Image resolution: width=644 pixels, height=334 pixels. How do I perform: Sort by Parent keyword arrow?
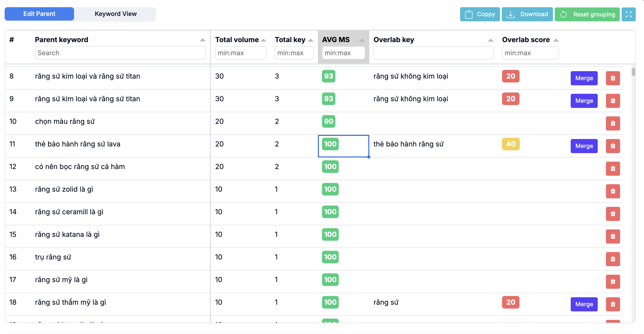[x=202, y=40]
